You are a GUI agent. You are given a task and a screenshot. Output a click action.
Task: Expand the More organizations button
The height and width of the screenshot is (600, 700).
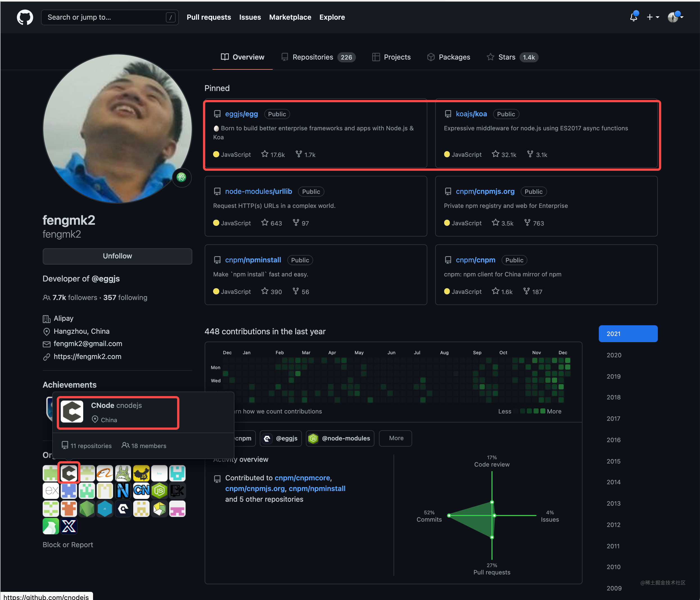tap(396, 438)
